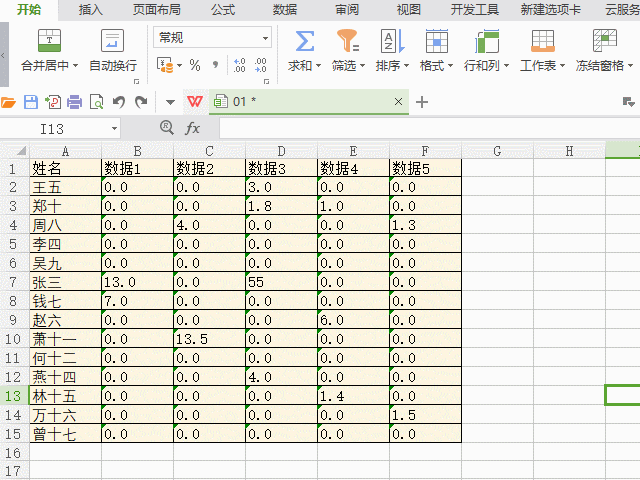Click the Insert Function fx icon
Image resolution: width=640 pixels, height=480 pixels.
coord(193,128)
